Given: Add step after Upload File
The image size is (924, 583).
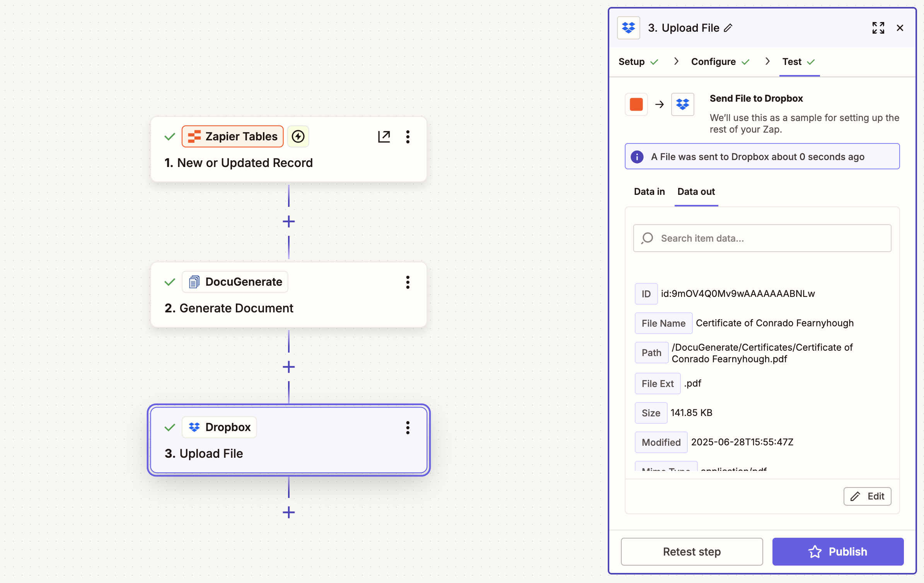Looking at the screenshot, I should click(289, 512).
